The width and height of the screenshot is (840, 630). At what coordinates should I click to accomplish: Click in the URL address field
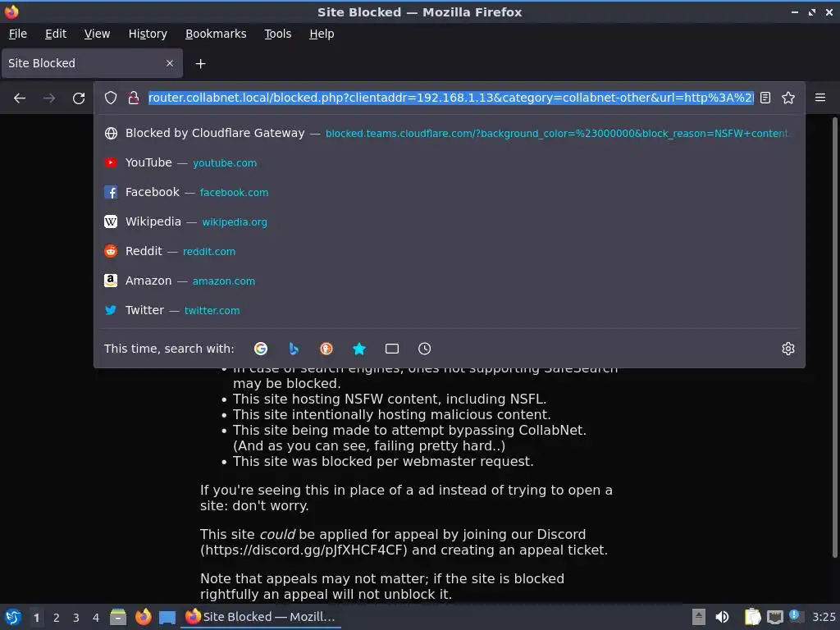pos(450,98)
